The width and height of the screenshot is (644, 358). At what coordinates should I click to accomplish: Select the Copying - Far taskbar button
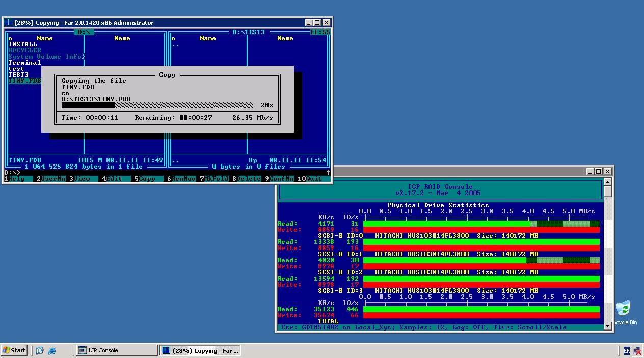click(x=200, y=350)
